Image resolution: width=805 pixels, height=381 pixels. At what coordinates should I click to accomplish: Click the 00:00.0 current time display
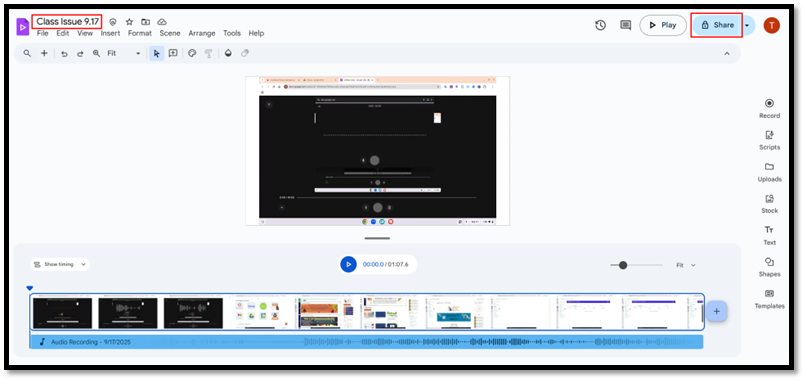click(373, 264)
